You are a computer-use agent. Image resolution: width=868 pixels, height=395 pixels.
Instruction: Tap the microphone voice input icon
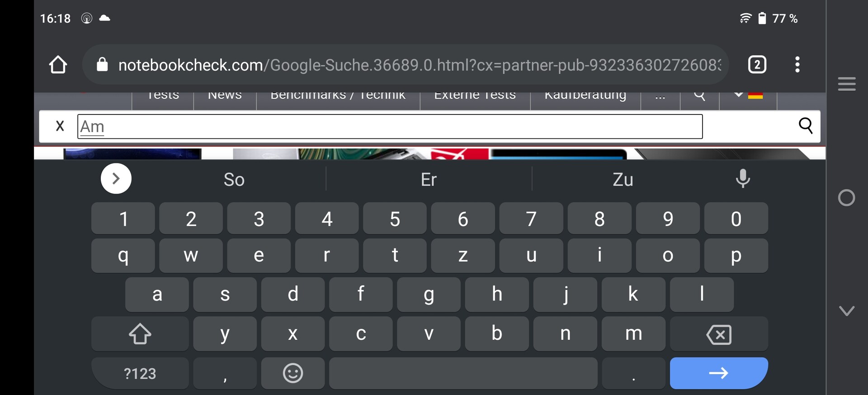coord(743,179)
